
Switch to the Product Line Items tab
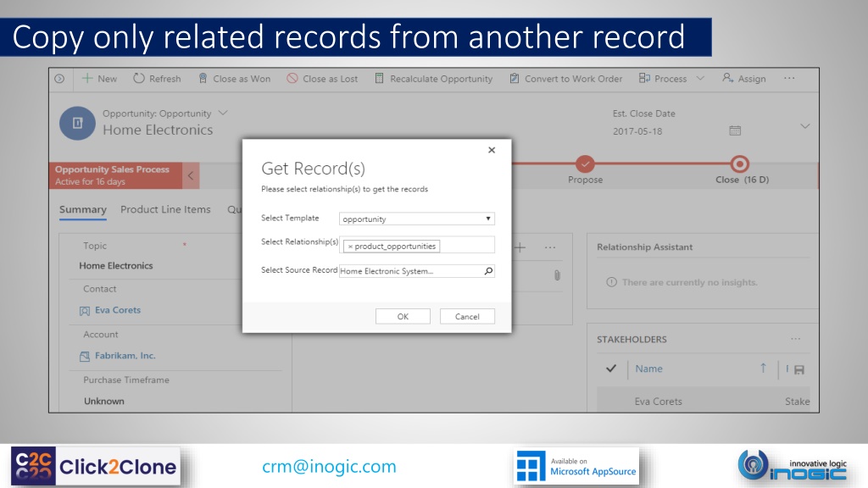point(165,210)
